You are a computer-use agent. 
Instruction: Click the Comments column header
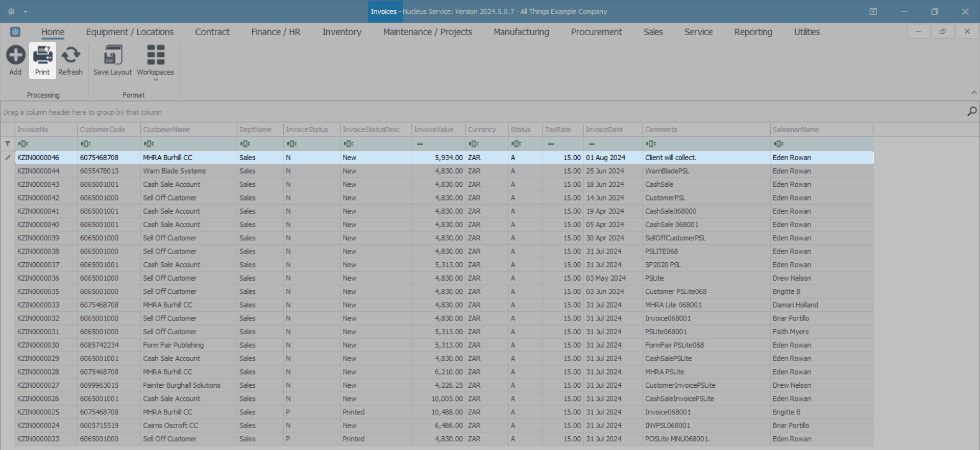click(706, 130)
